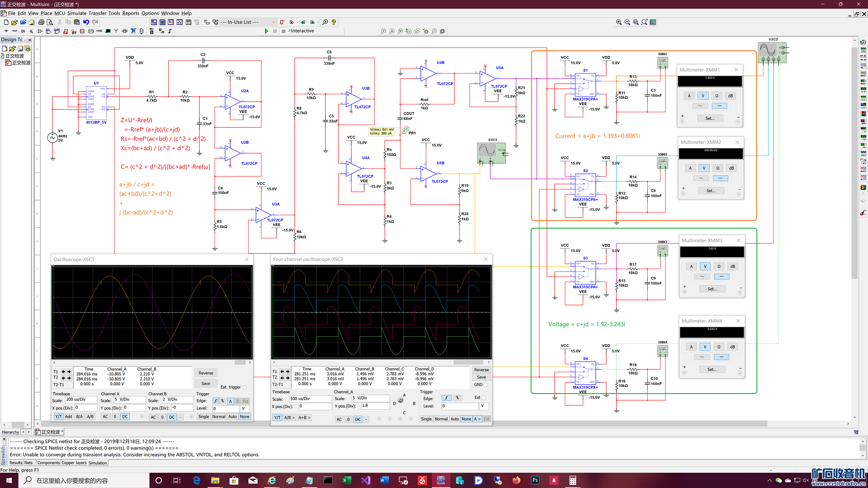Click the Place MISC component icon

[x=99, y=31]
